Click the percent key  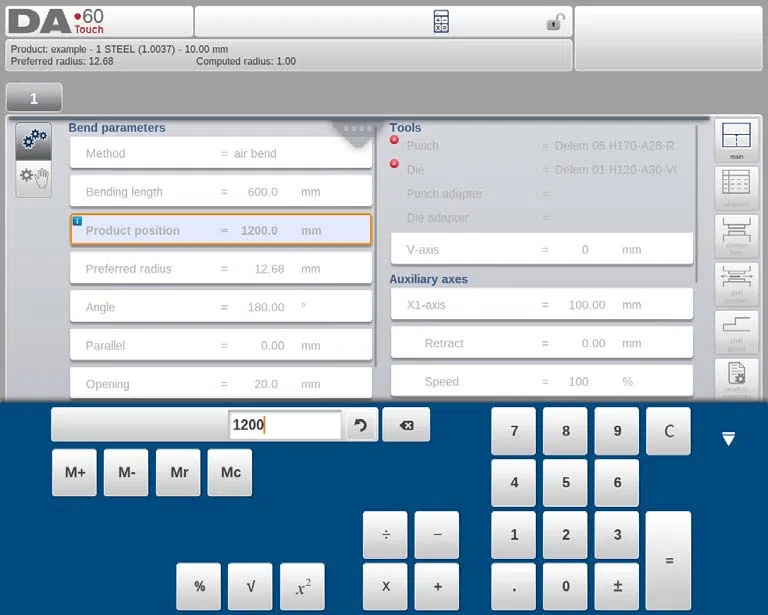199,586
